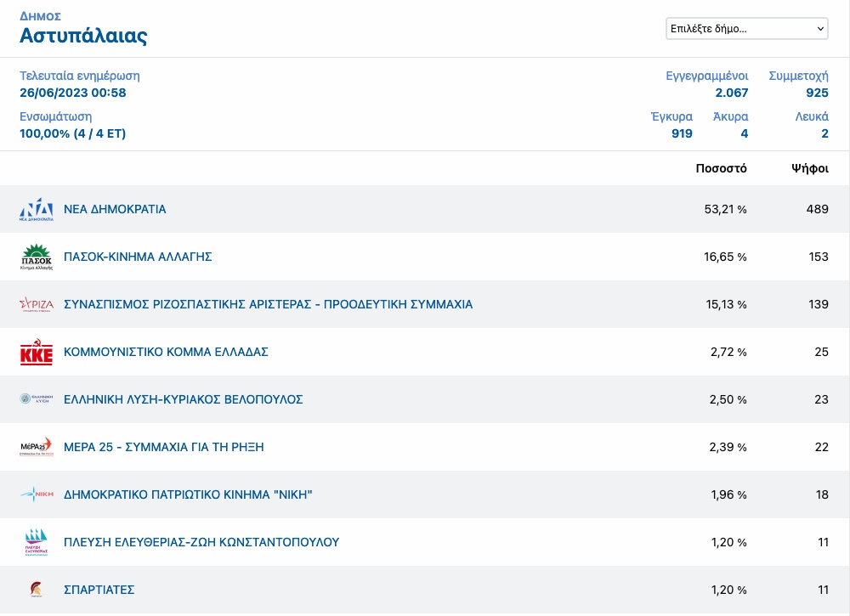Click the ΜέΡΑ25 party logo

tap(37, 447)
